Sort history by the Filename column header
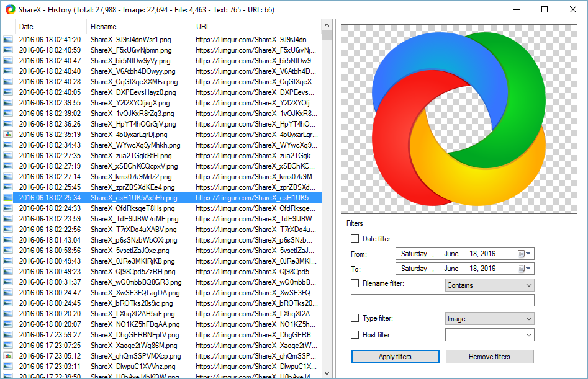588x379 pixels. click(x=140, y=27)
